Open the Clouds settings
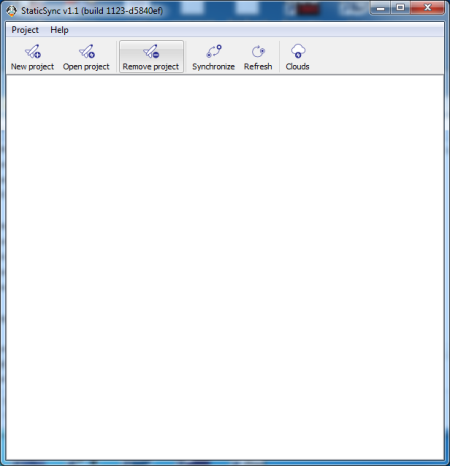 tap(297, 57)
